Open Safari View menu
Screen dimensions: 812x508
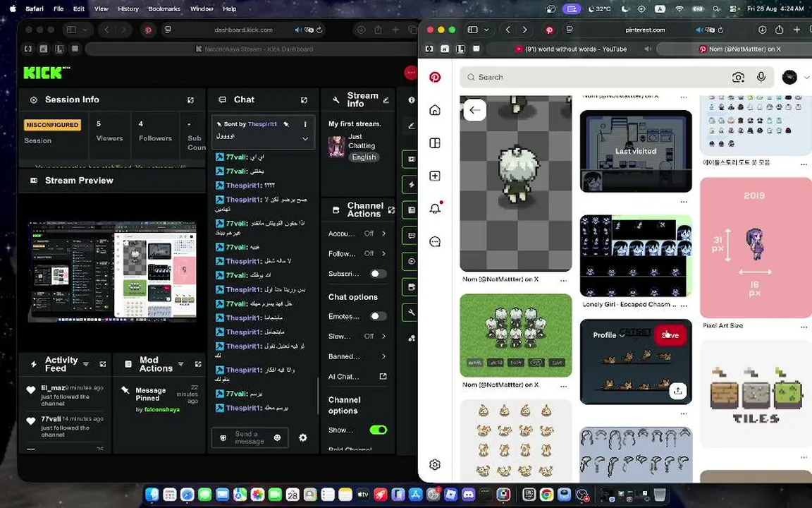tap(101, 8)
